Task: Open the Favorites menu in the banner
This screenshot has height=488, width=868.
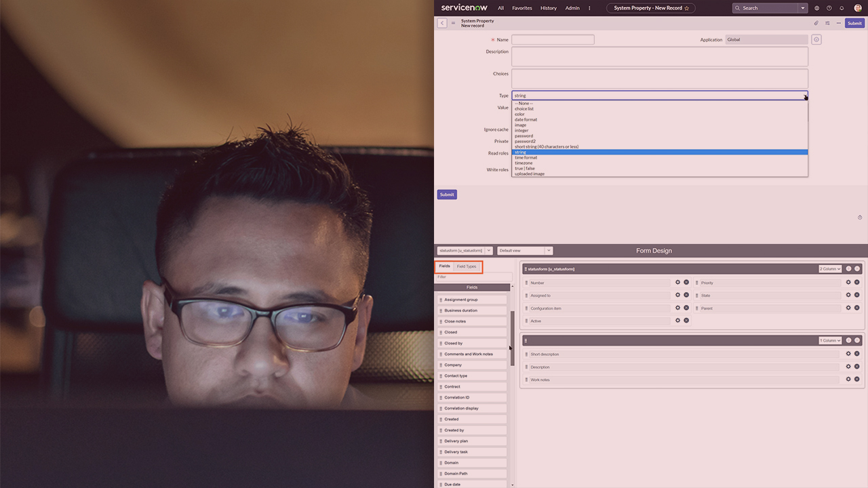Action: (x=521, y=7)
